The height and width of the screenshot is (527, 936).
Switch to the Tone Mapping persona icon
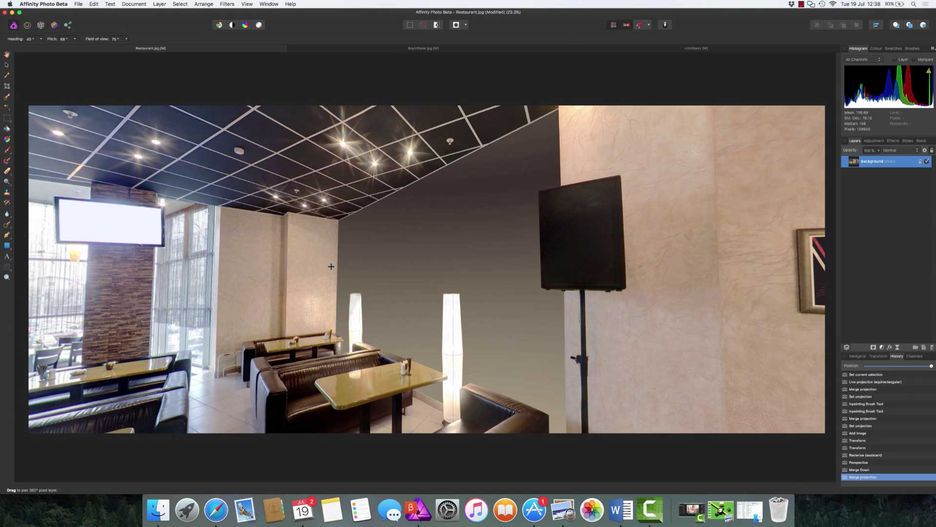[x=54, y=25]
